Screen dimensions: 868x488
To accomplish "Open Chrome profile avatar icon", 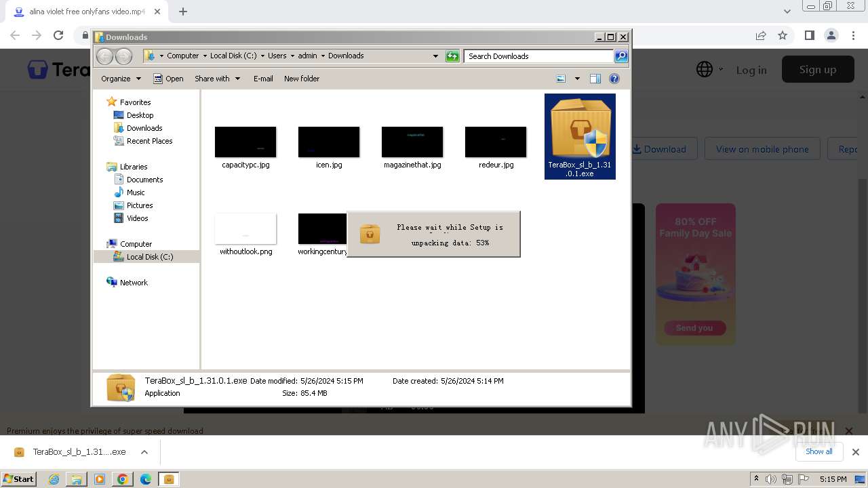I will (x=831, y=35).
